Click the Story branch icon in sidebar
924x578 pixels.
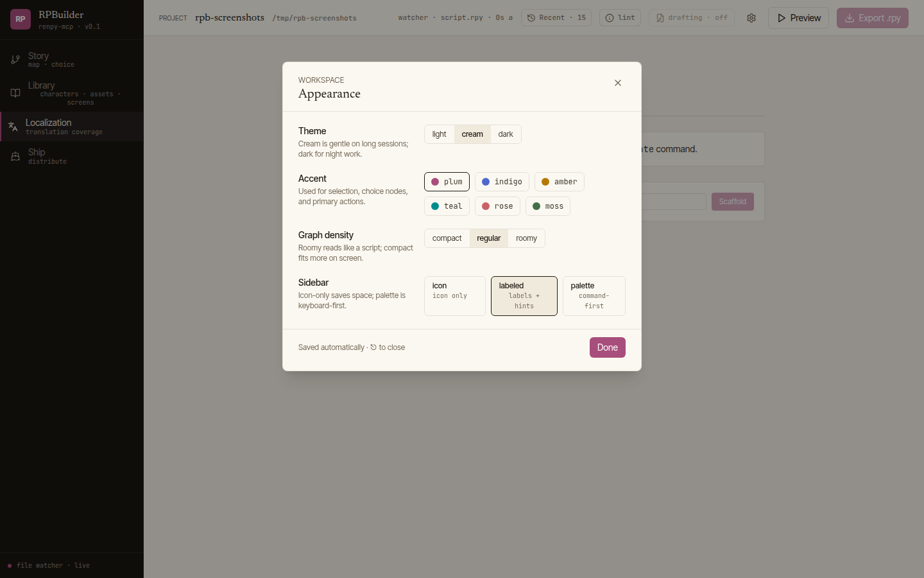[15, 60]
